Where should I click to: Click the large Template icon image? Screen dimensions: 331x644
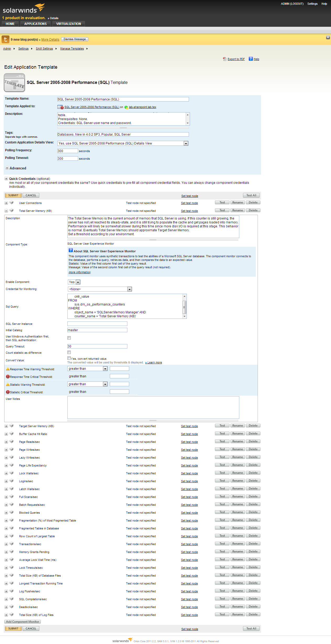pos(14,83)
